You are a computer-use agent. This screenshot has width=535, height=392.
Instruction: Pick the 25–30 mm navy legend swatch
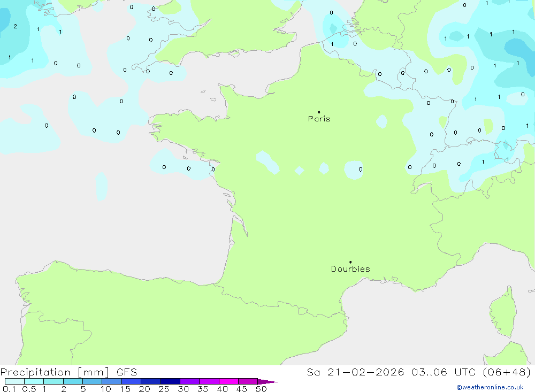pyautogui.click(x=170, y=381)
